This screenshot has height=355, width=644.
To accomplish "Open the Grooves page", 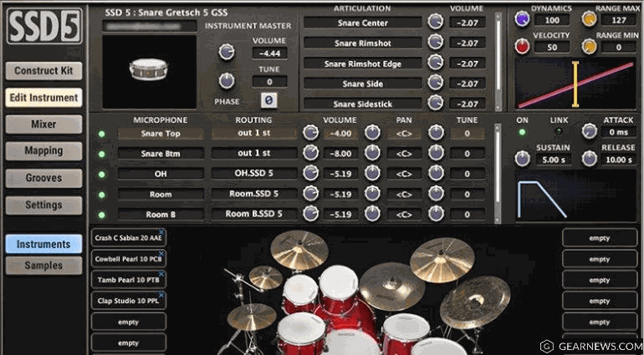I will tap(43, 178).
